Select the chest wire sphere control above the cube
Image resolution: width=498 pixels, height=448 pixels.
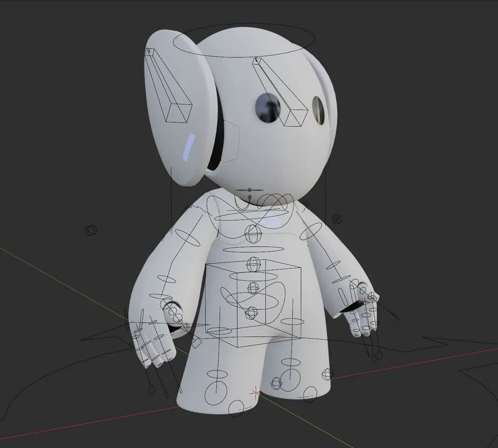pyautogui.click(x=253, y=234)
